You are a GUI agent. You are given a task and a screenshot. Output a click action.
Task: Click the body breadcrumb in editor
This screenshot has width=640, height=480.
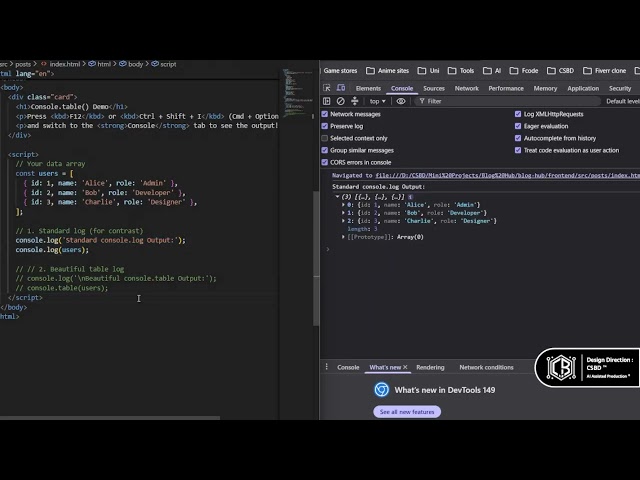[131, 64]
